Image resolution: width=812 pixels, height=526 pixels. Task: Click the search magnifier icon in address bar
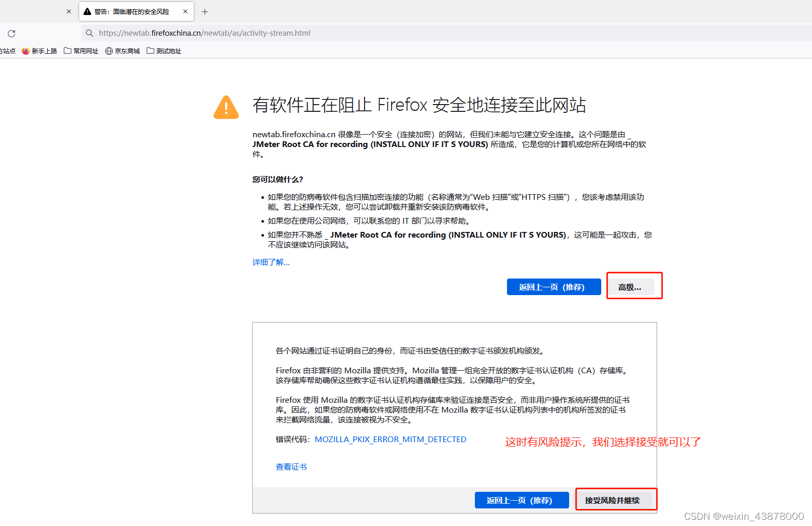coord(90,33)
